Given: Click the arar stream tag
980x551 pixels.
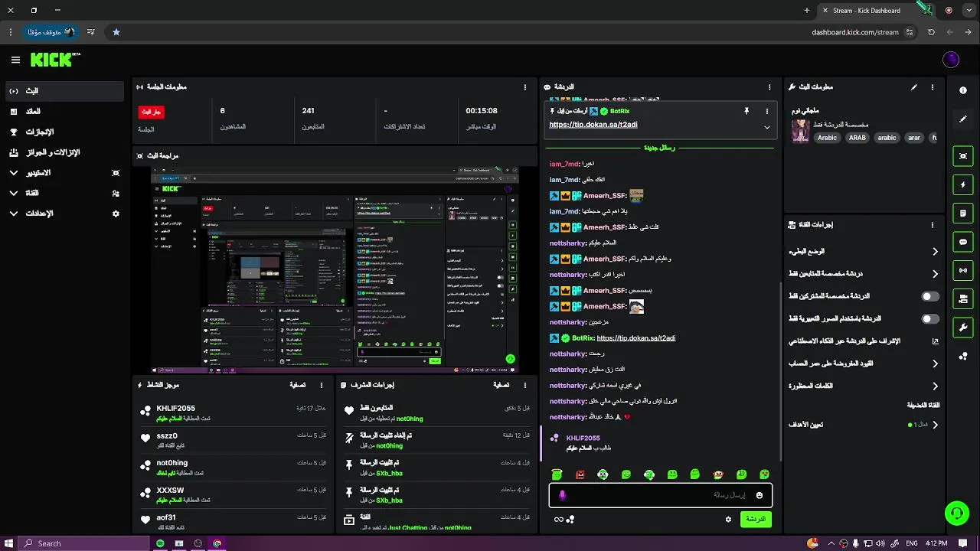Looking at the screenshot, I should [x=914, y=138].
